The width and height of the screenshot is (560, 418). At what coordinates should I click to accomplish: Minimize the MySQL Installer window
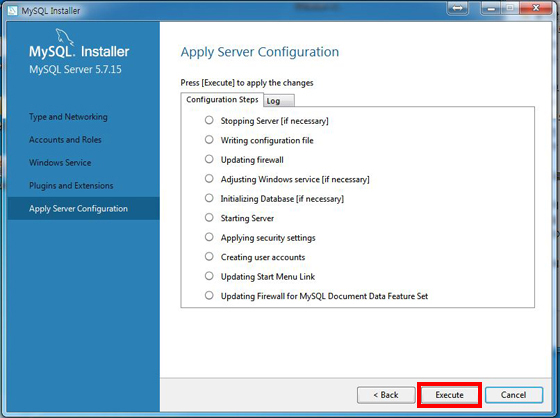click(x=491, y=8)
